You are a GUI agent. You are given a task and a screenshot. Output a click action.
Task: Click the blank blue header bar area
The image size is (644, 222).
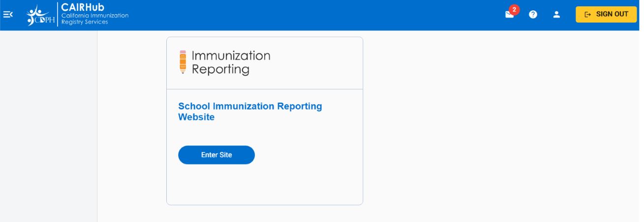point(315,15)
